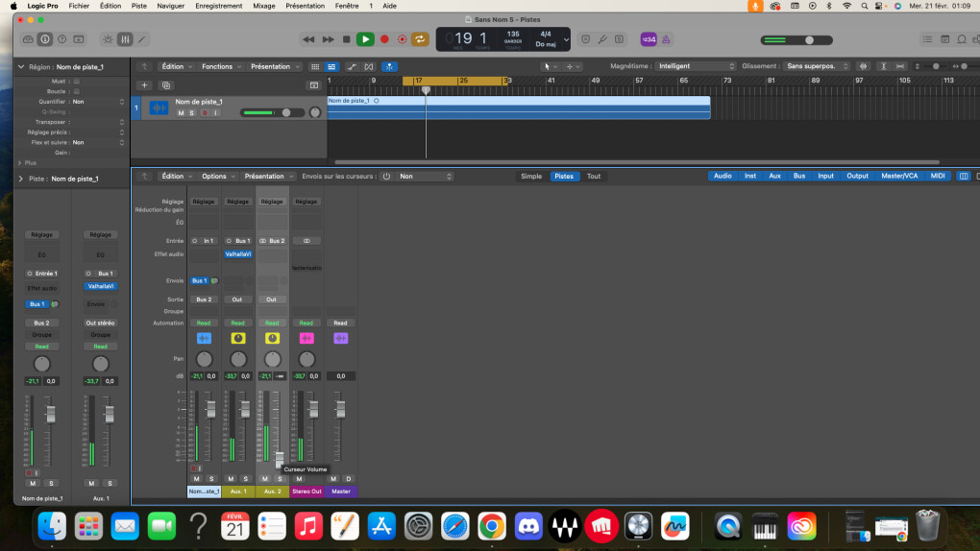Click the red Record button
Viewport: 980px width, 551px height.
[384, 39]
